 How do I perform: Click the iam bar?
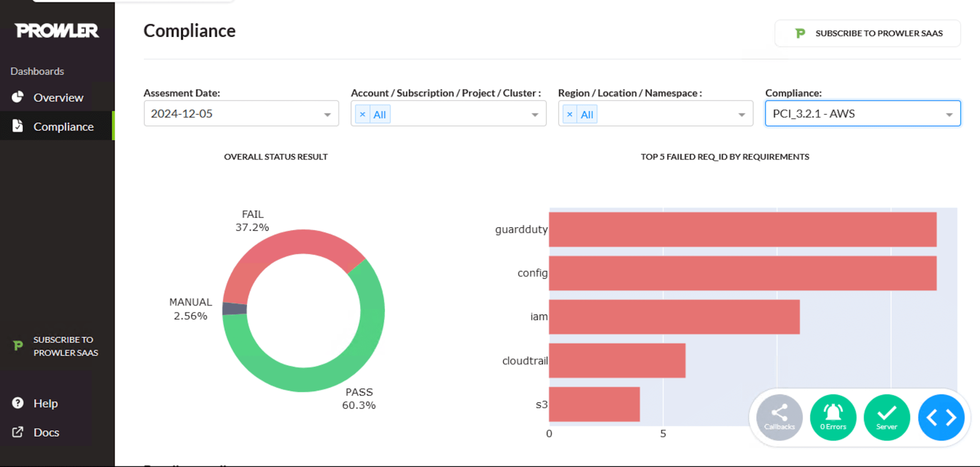pos(674,317)
